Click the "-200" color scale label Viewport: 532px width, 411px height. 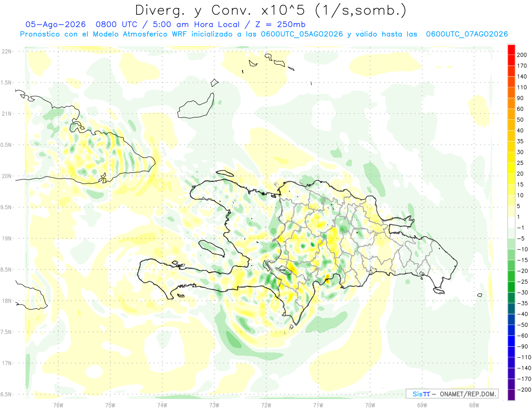[523, 390]
